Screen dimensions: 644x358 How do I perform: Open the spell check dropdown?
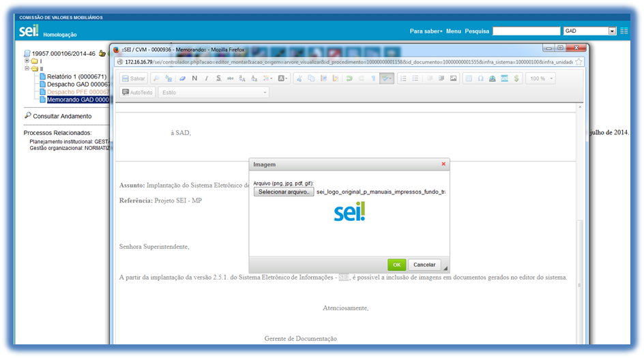click(x=387, y=78)
